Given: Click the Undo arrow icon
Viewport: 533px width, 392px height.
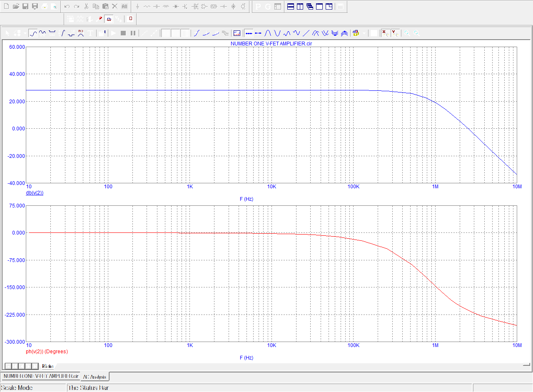Looking at the screenshot, I should pos(67,6).
